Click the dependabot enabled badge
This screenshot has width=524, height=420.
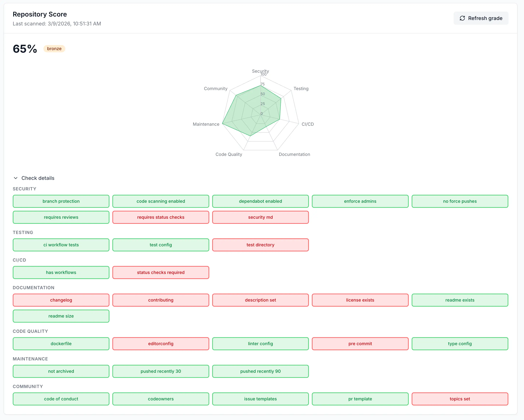(260, 201)
